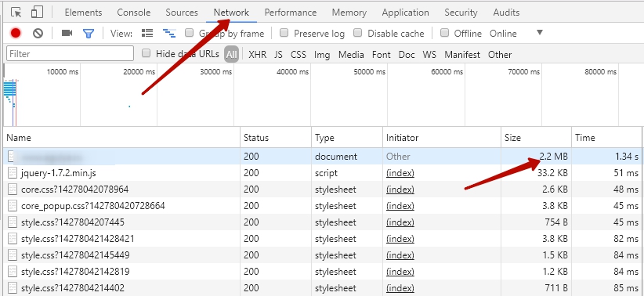Toggle the filter funnel icon
Screen dimensions: 644x296
pos(89,33)
